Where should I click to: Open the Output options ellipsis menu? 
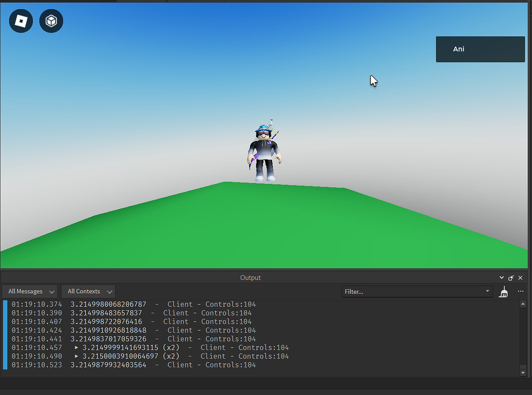520,292
